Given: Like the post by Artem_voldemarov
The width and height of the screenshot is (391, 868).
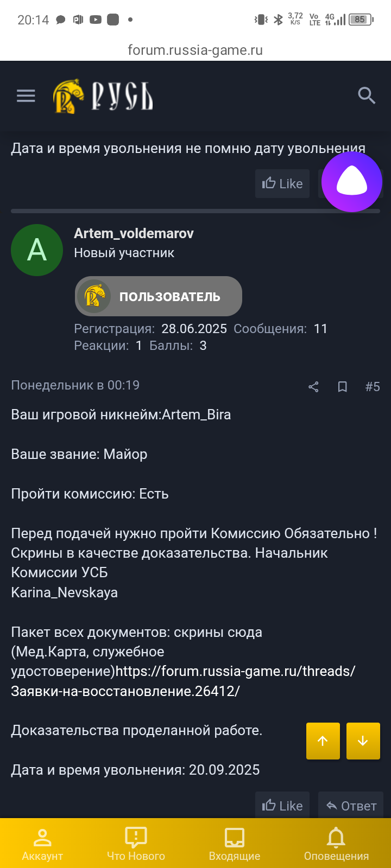Looking at the screenshot, I should coord(282,805).
